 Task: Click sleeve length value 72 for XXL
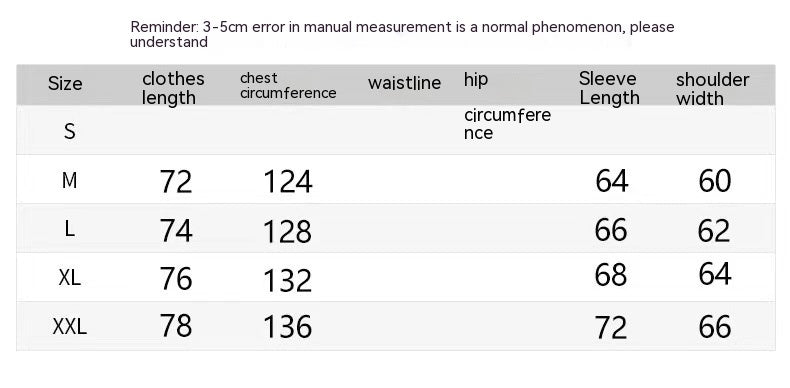coord(611,328)
